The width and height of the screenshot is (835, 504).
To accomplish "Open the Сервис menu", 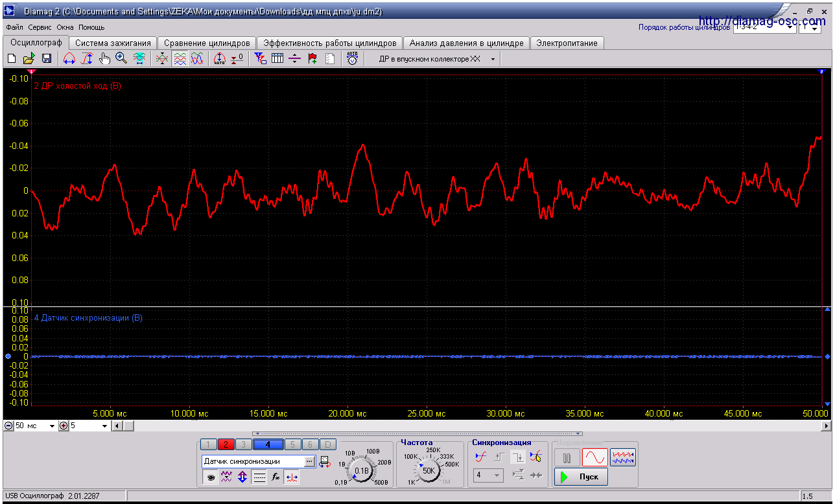I will (x=40, y=28).
